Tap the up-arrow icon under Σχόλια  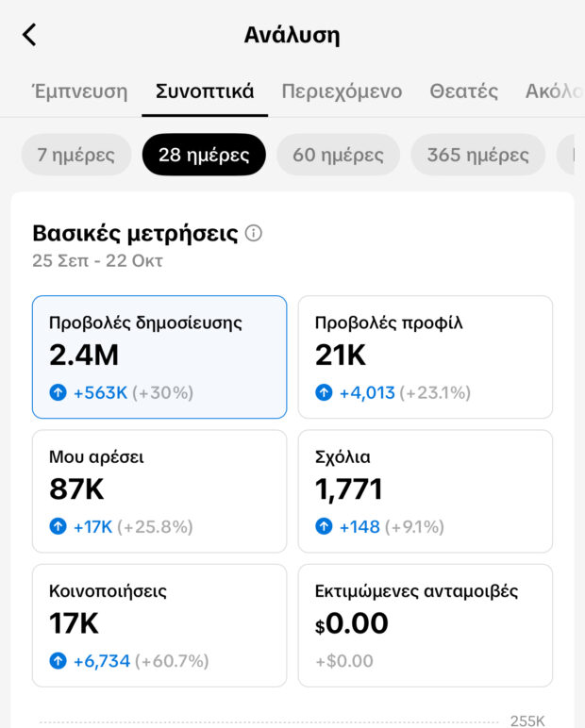click(325, 526)
